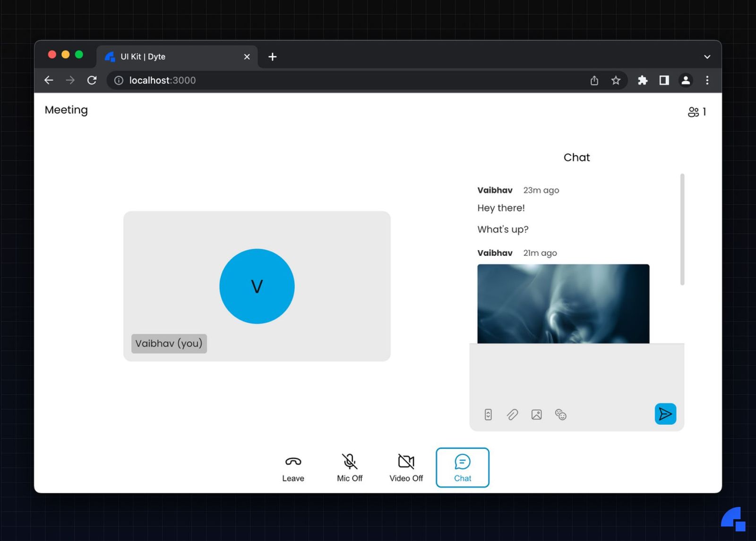Attach a file using the paperclip icon
The image size is (756, 541).
point(512,414)
